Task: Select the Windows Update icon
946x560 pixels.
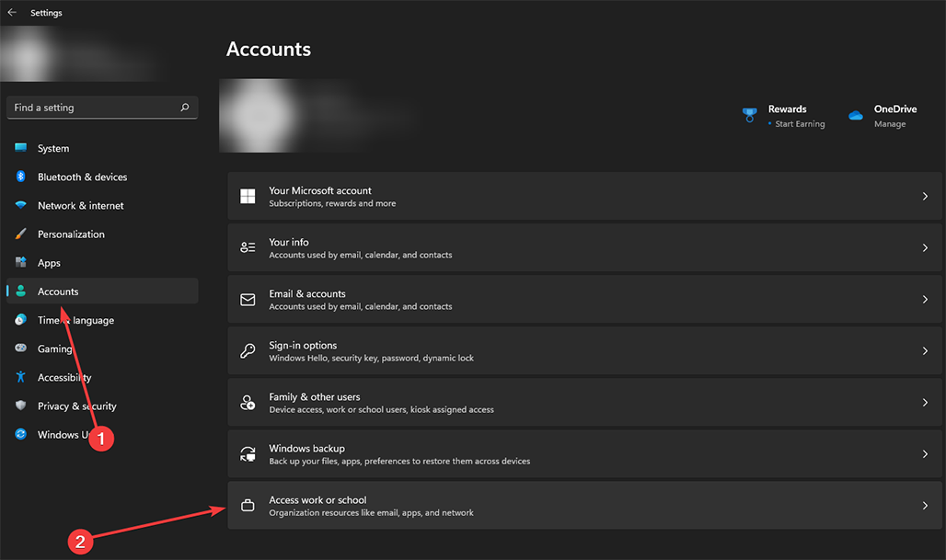Action: [x=20, y=434]
